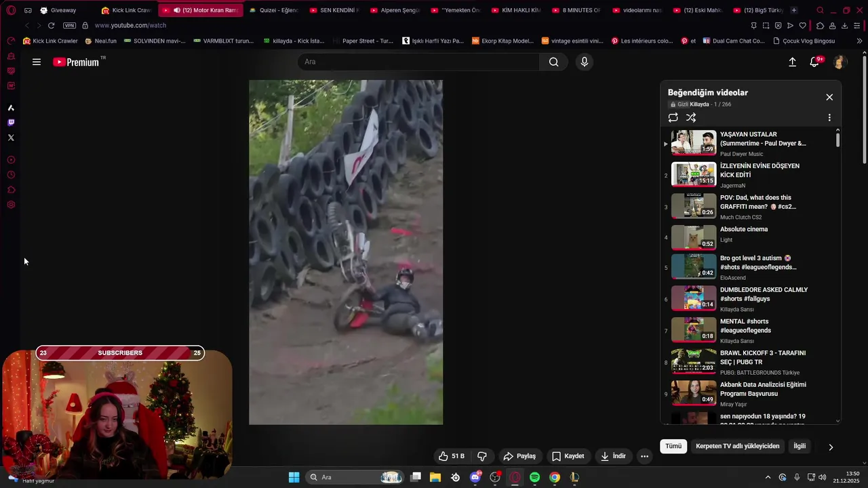Open the account avatar menu
868x488 pixels.
click(x=840, y=62)
